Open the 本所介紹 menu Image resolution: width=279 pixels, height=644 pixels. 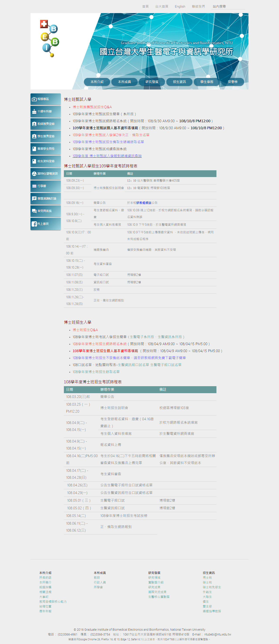coord(97,82)
